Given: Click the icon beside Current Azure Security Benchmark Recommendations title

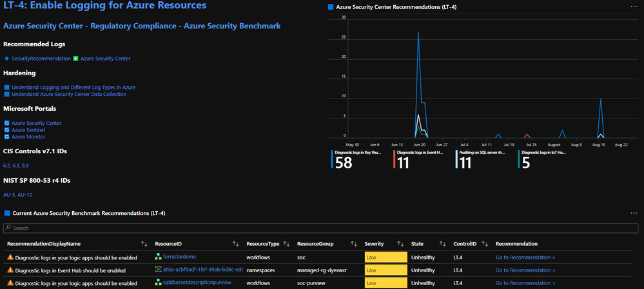Looking at the screenshot, I should (6, 213).
